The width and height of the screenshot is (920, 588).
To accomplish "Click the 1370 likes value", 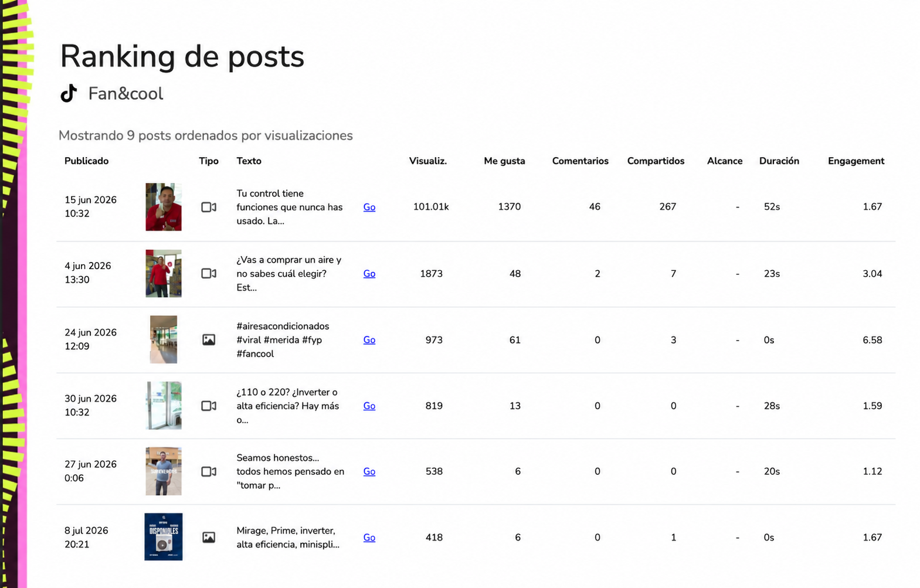I will [510, 206].
